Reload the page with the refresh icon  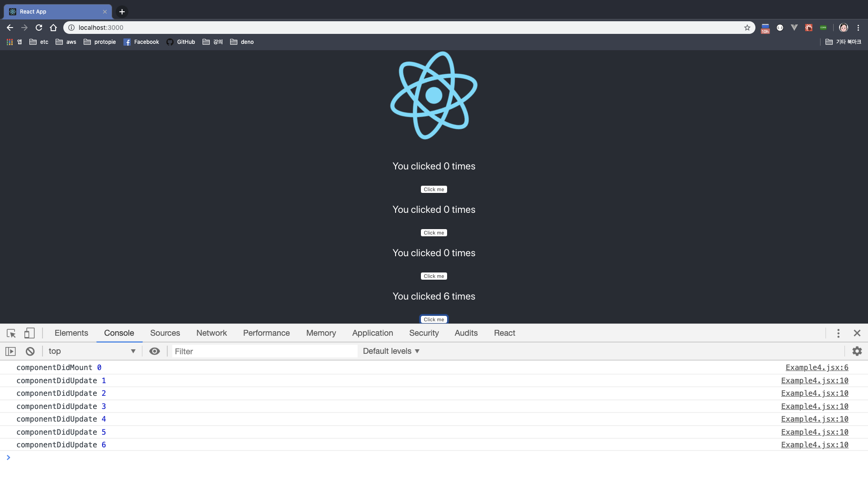(39, 28)
